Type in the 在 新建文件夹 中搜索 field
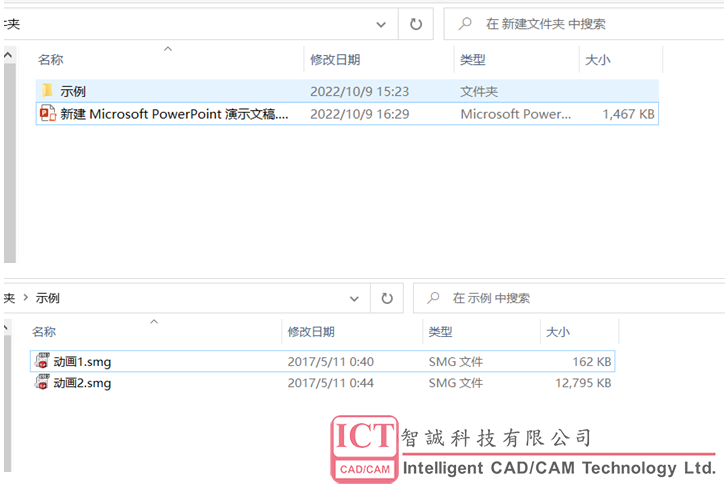The image size is (725, 484). click(590, 23)
